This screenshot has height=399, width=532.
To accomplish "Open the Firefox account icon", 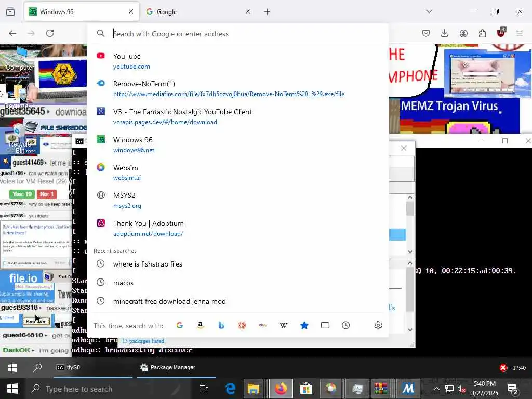I will (463, 33).
